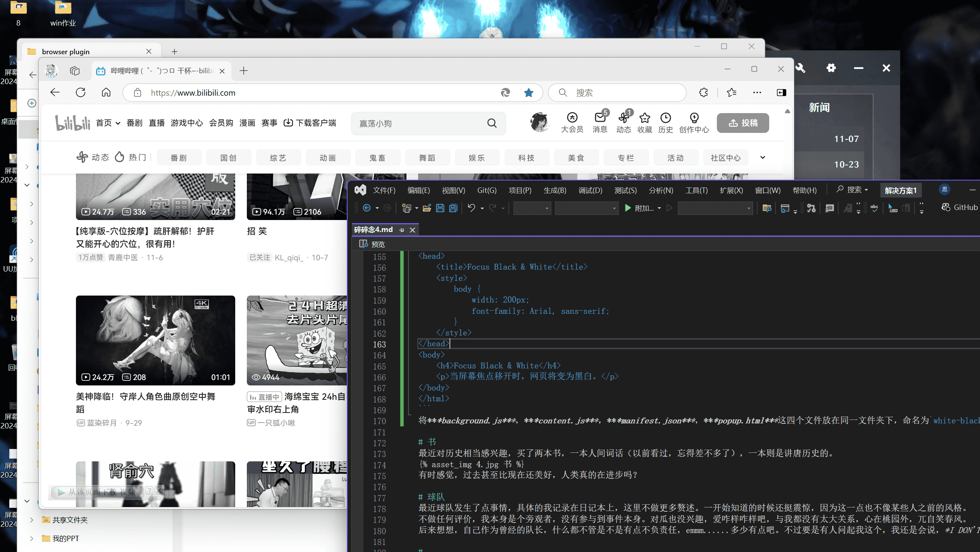This screenshot has height=552, width=980.
Task: Click the browser extensions puzzle icon
Action: (x=703, y=93)
